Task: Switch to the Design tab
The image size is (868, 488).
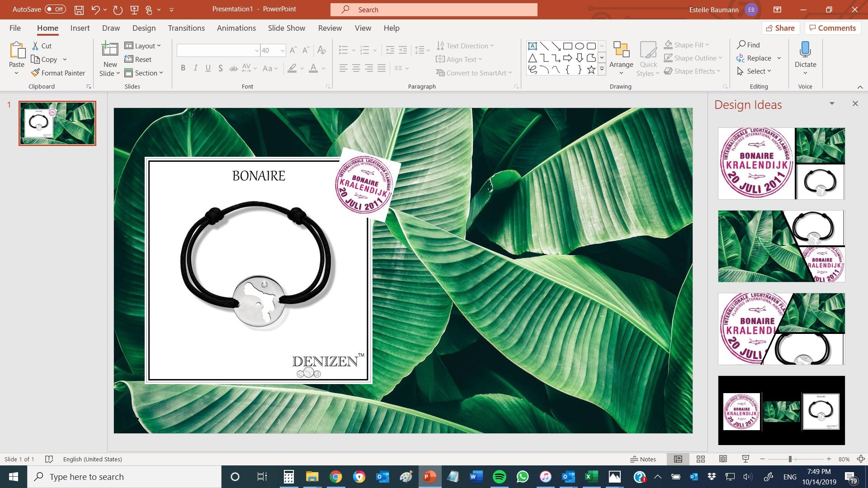Action: pos(144,28)
